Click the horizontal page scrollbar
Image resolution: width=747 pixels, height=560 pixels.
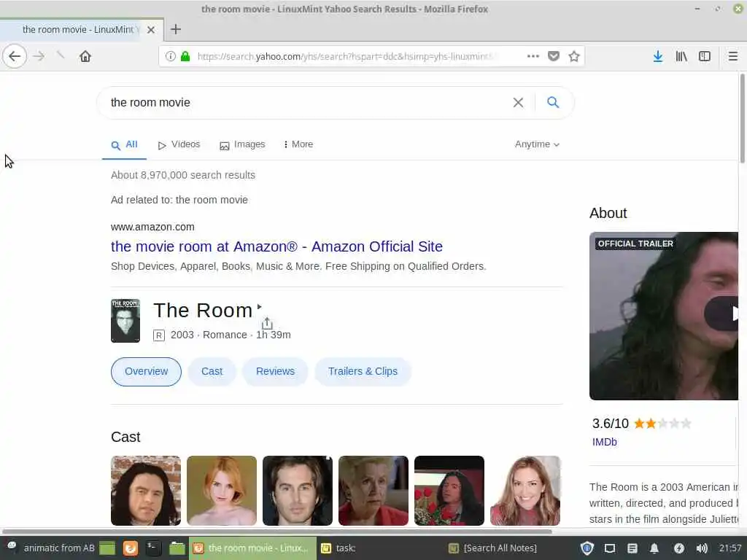[276, 531]
